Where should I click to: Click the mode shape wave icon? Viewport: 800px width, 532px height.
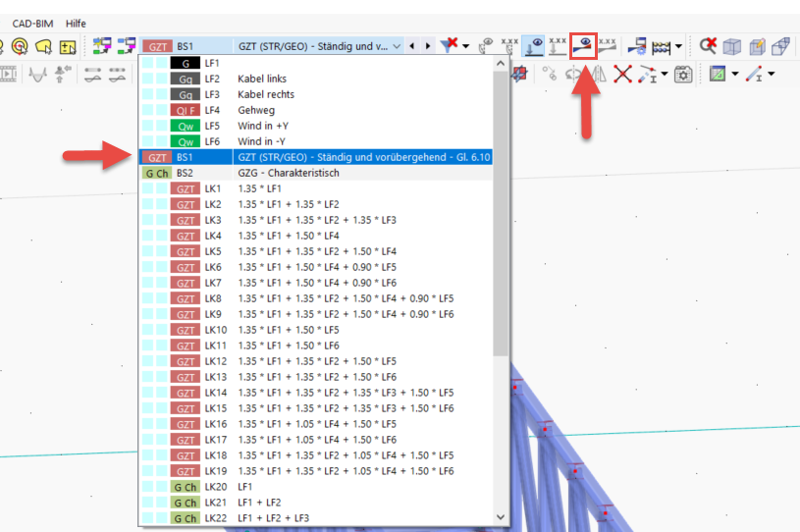[37, 75]
